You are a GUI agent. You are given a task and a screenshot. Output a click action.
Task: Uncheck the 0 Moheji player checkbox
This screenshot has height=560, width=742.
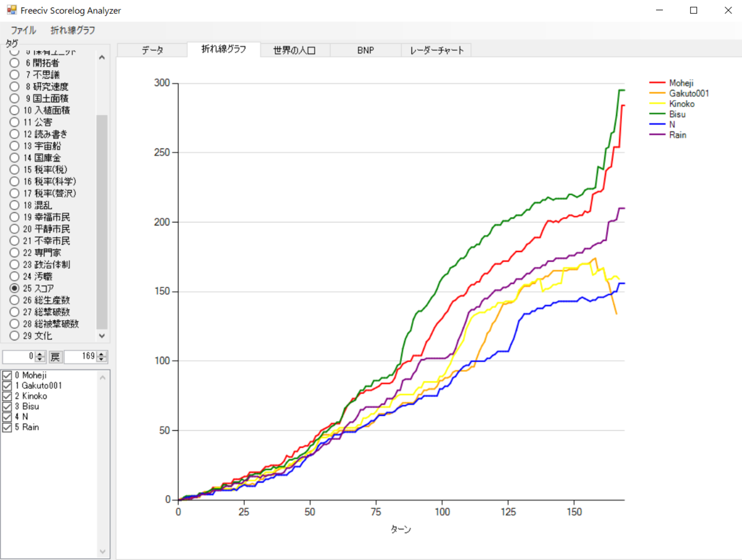[7, 375]
